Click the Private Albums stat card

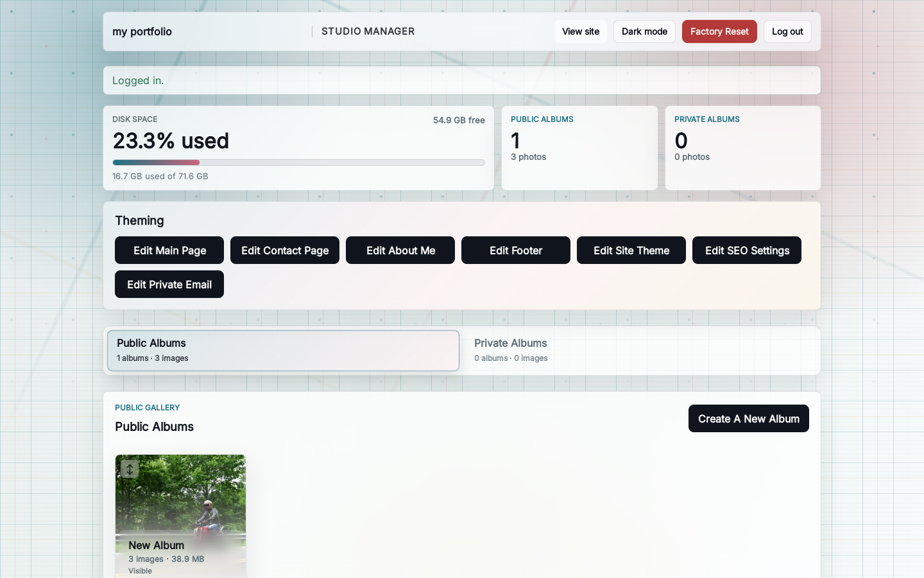[x=743, y=148]
